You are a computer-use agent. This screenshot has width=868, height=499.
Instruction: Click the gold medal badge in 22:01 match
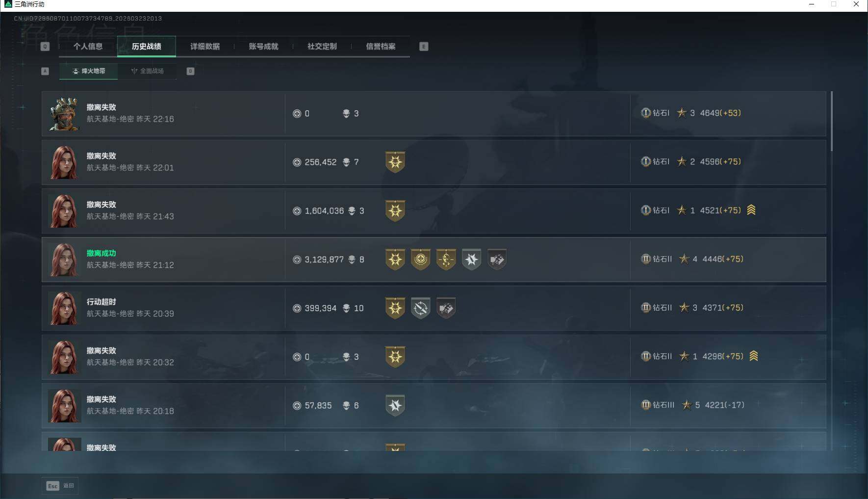click(x=395, y=162)
